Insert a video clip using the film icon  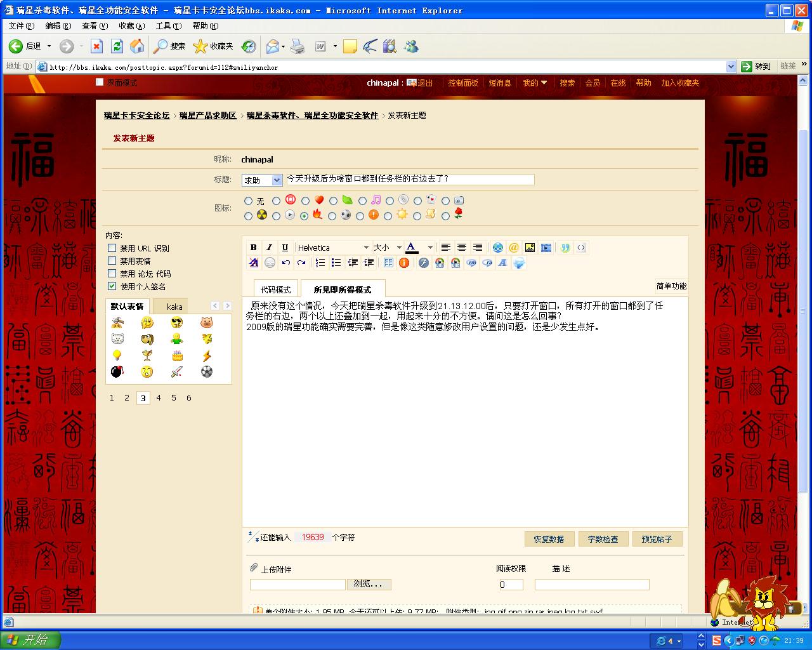point(546,248)
